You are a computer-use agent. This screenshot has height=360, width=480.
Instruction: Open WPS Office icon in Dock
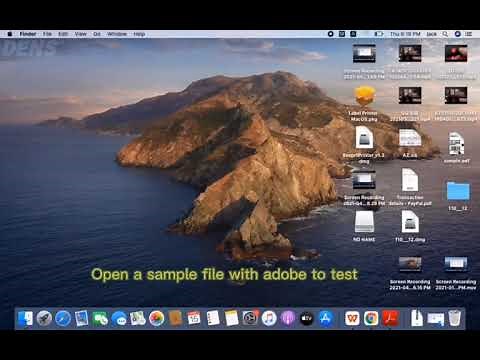tap(352, 318)
